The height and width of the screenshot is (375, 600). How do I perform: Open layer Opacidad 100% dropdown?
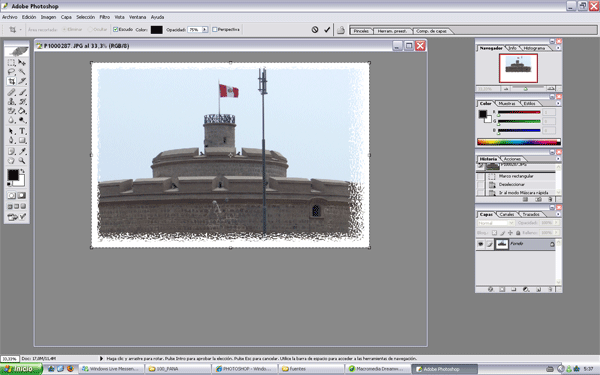point(556,223)
